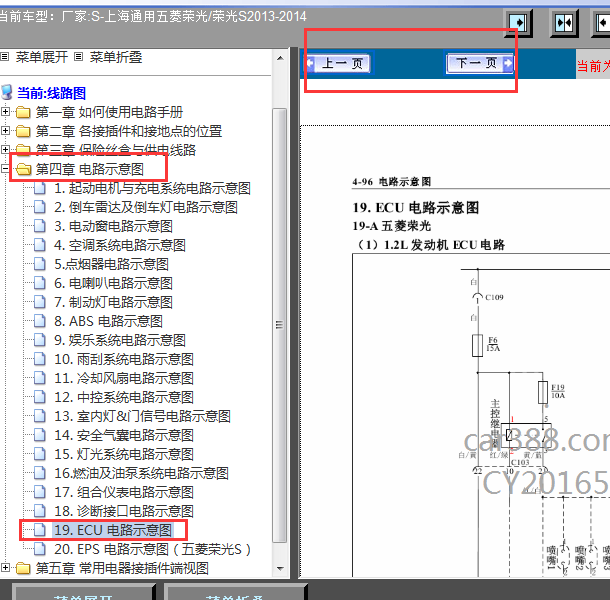610x600 pixels.
Task: Click tree scrollbar down arrow
Action: 280,568
